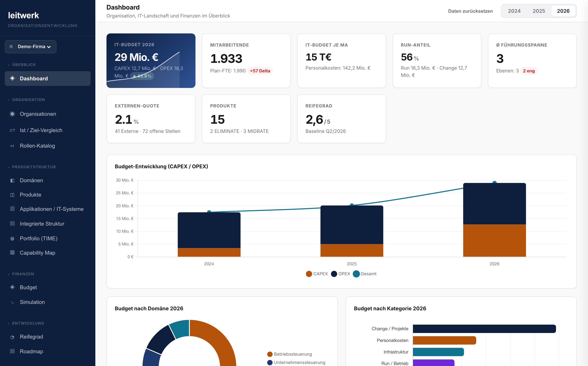Image resolution: width=588 pixels, height=366 pixels.
Task: Click the Rollen-Katalog icon
Action: 12,146
